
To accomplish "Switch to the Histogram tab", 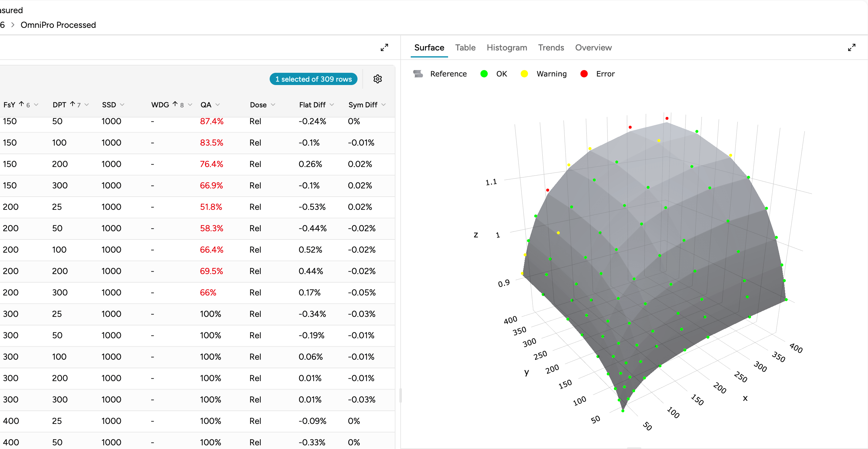I will (x=507, y=47).
